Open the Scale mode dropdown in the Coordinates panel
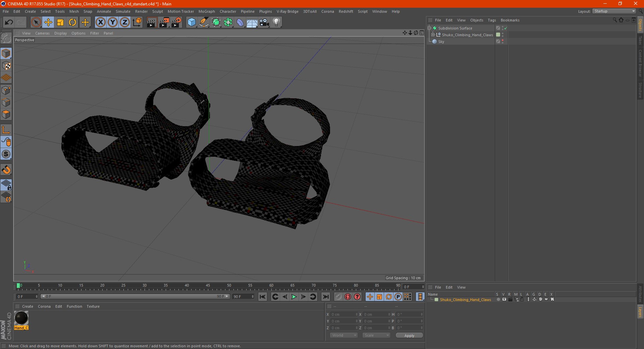The image size is (644, 349). pos(376,335)
